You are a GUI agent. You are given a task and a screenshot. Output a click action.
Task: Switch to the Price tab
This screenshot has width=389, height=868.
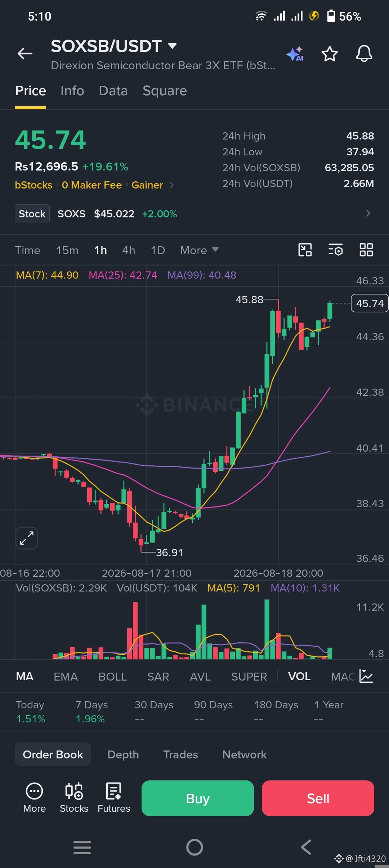(31, 91)
